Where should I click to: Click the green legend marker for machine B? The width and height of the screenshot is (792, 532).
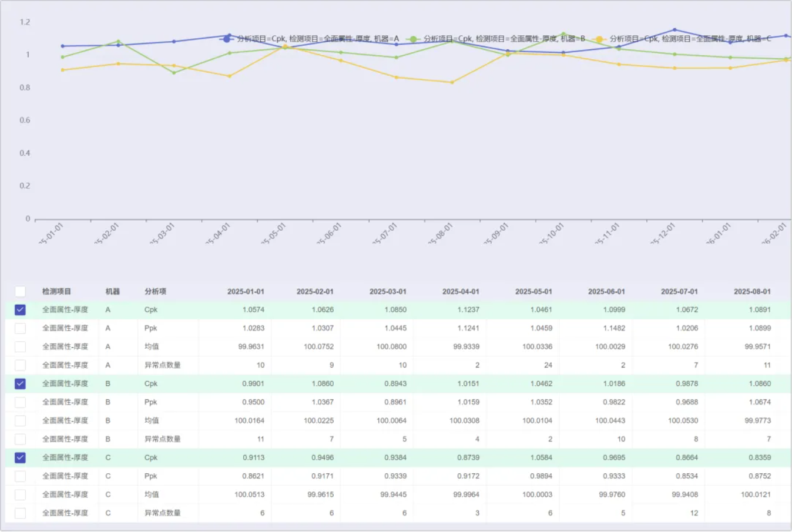coord(413,39)
